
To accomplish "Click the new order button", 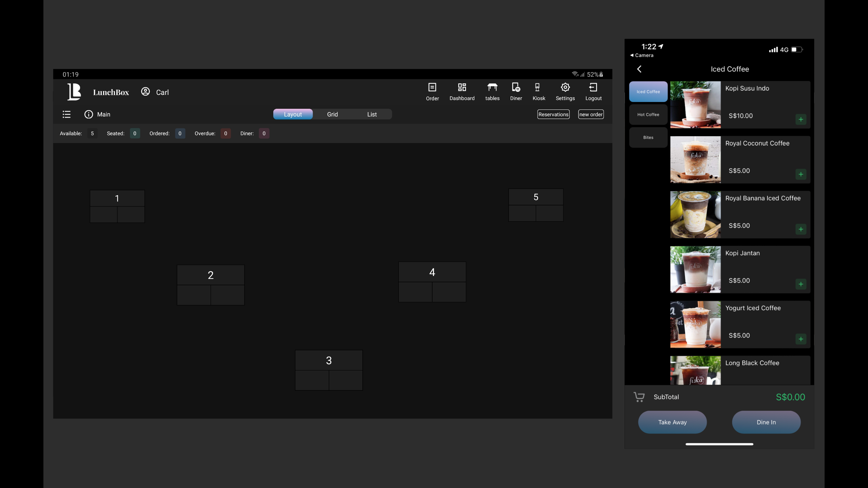I will 591,115.
